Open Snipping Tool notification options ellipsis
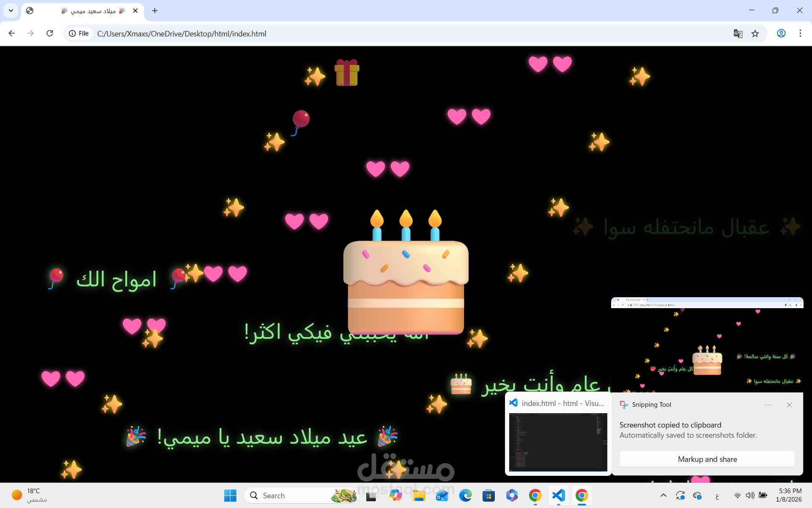 click(768, 405)
